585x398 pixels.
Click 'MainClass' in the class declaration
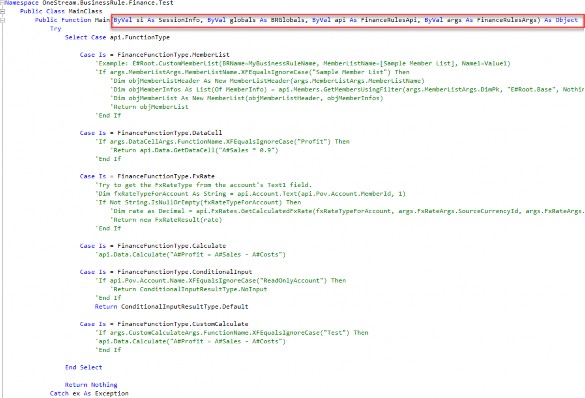point(85,12)
